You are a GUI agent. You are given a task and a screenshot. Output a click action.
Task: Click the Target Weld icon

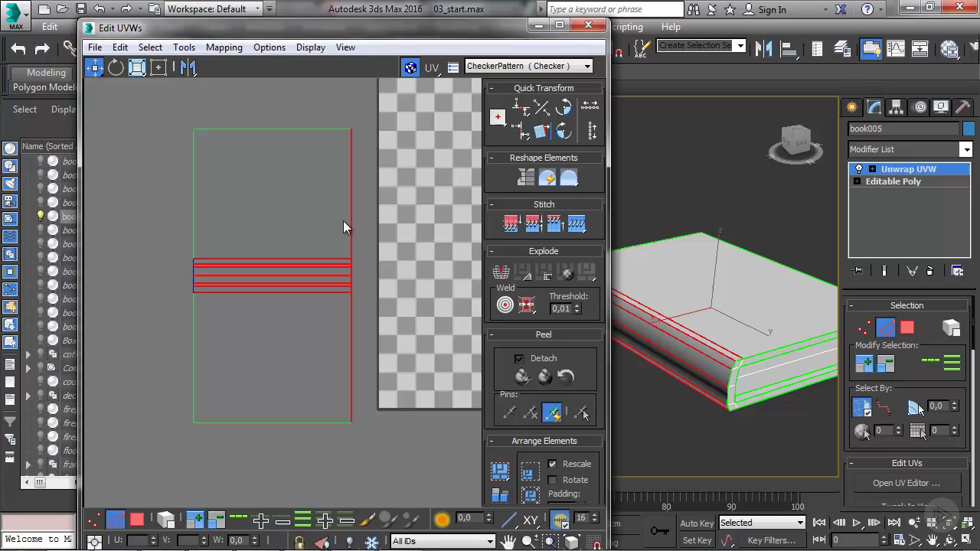[505, 305]
